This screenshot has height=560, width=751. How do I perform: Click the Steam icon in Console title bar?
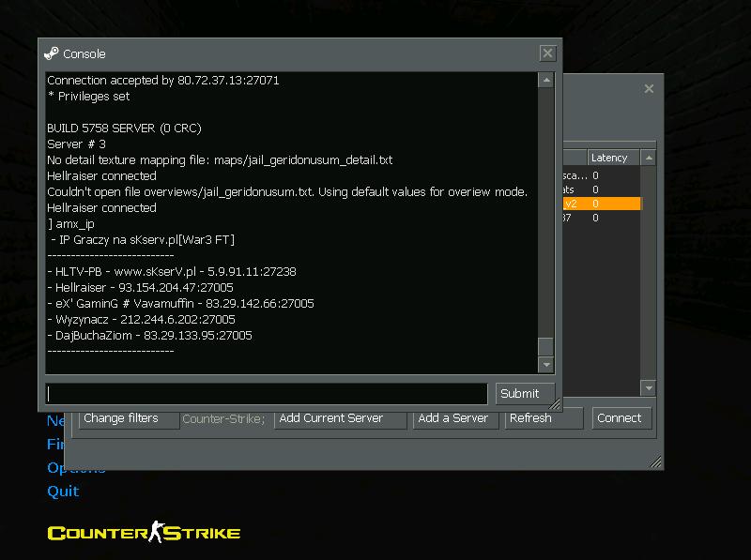pos(52,53)
